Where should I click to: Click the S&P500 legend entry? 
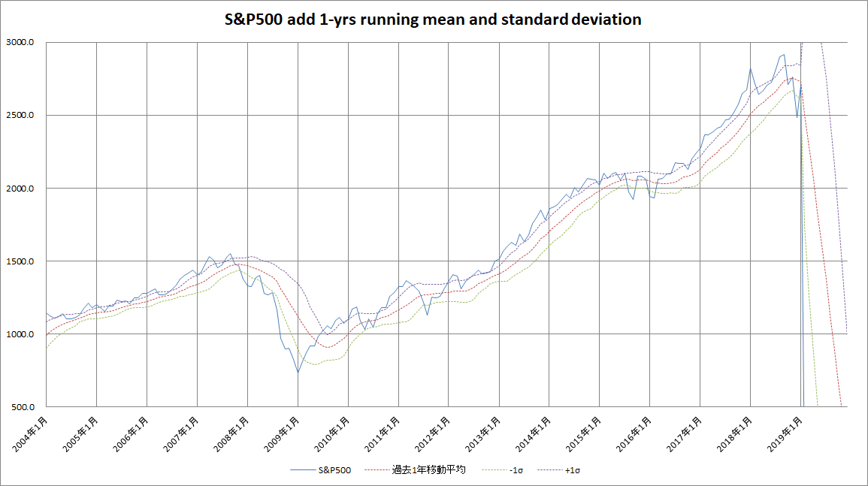(x=320, y=470)
